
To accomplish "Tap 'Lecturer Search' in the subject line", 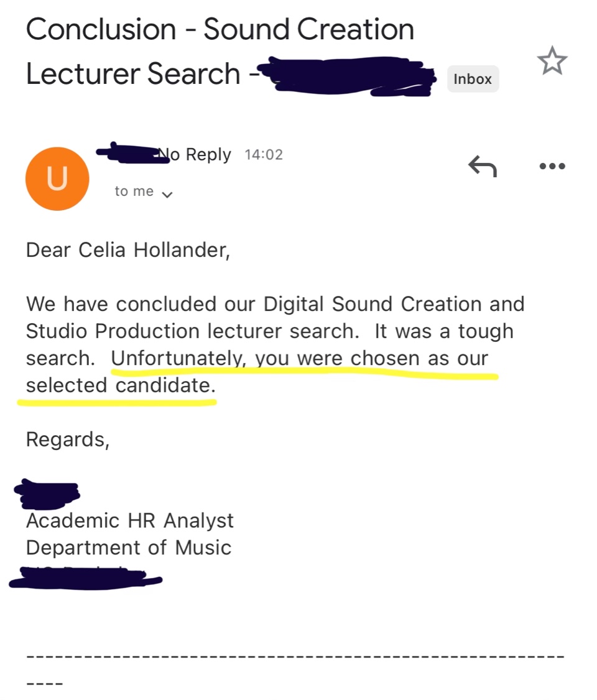I will point(133,73).
